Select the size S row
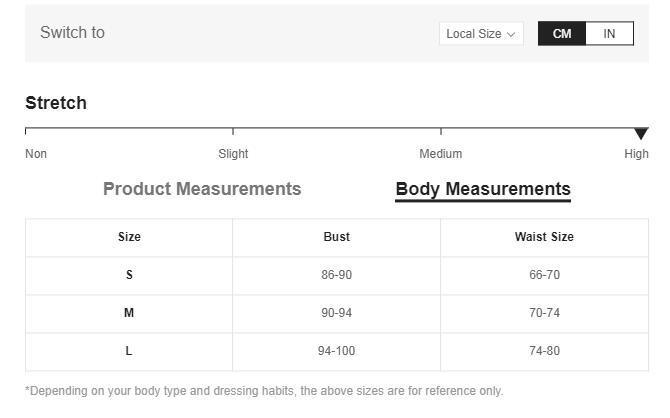 pyautogui.click(x=337, y=275)
